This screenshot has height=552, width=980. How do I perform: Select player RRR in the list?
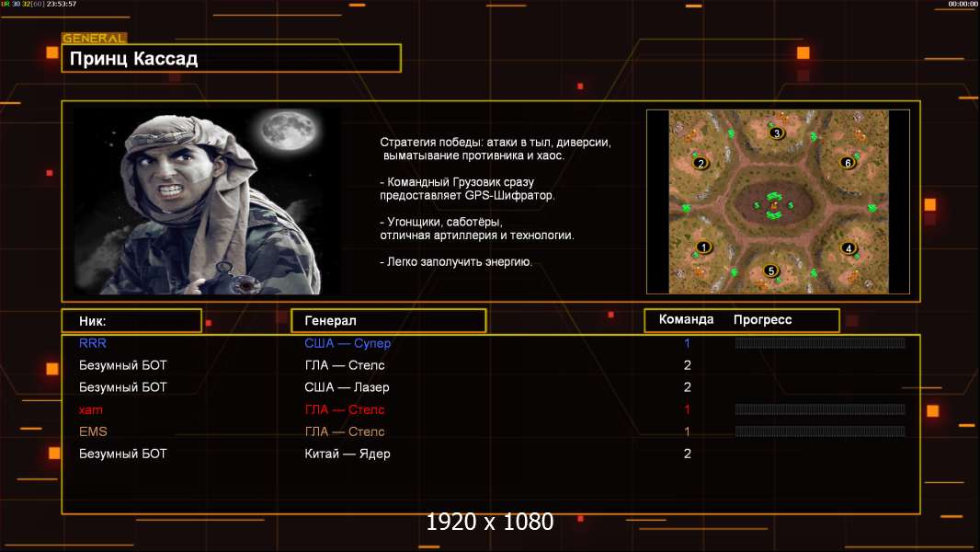[x=93, y=343]
